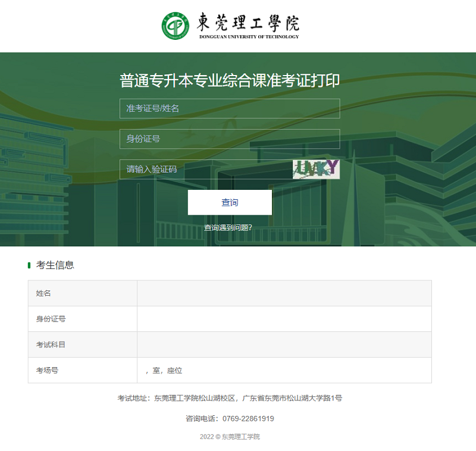Click the 東莞理工學院 calligraphy name in header

(249, 23)
